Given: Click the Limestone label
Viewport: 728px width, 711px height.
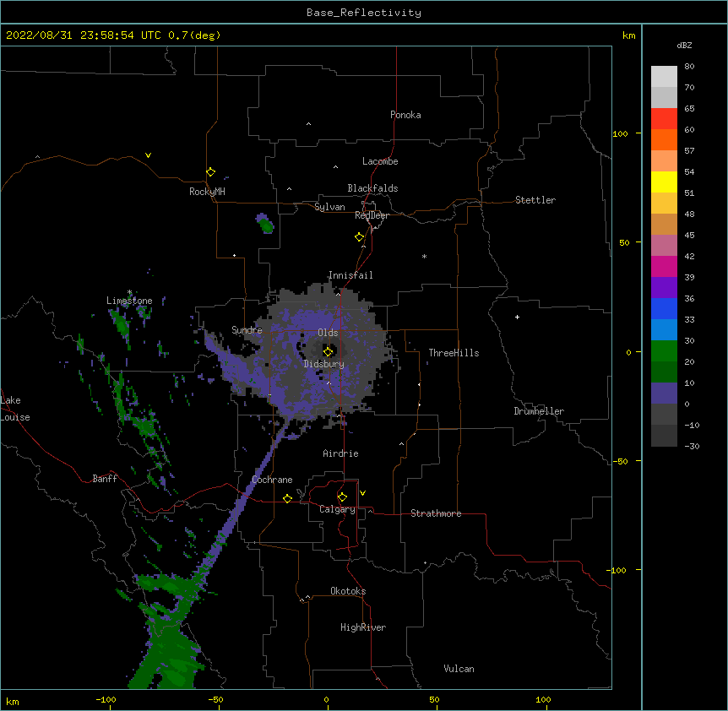Looking at the screenshot, I should pyautogui.click(x=129, y=301).
